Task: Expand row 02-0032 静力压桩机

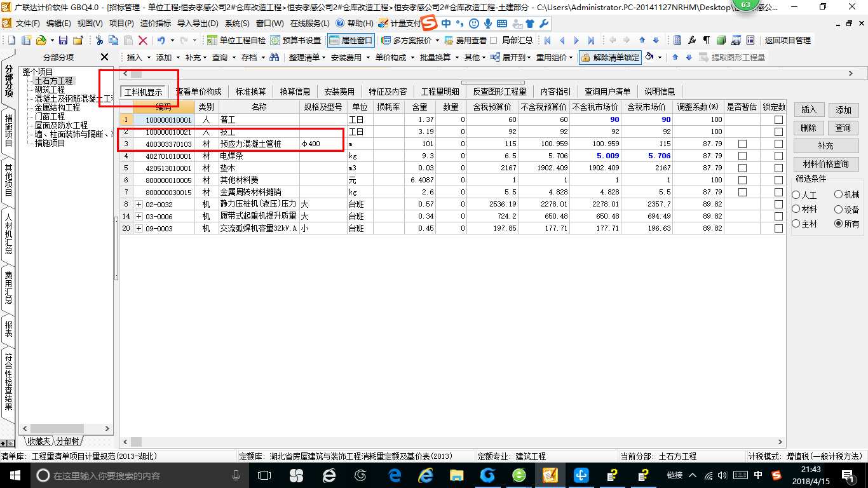Action: point(139,205)
